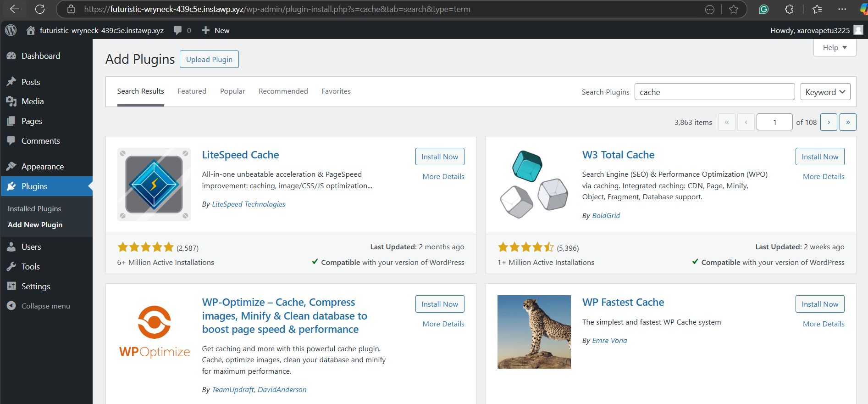868x404 pixels.
Task: Reload the page with refresh icon
Action: pos(40,9)
